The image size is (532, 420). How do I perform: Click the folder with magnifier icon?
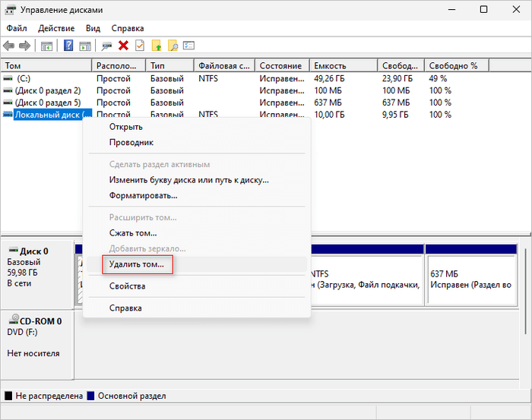point(173,46)
